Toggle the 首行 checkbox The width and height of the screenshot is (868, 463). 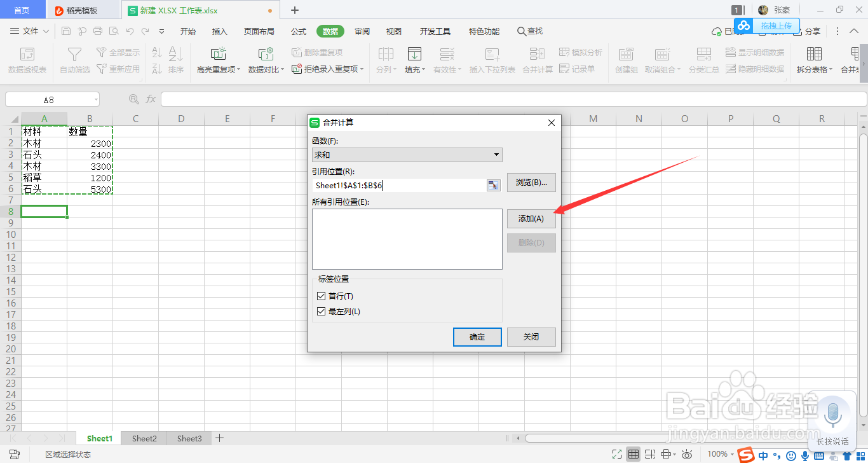[x=321, y=296]
